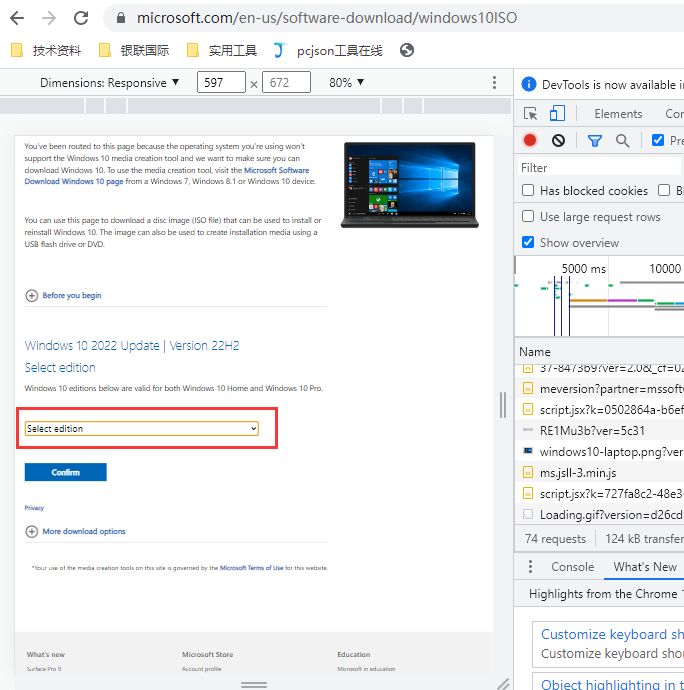Image resolution: width=684 pixels, height=690 pixels.
Task: Click the viewport width field 597
Action: 221,82
